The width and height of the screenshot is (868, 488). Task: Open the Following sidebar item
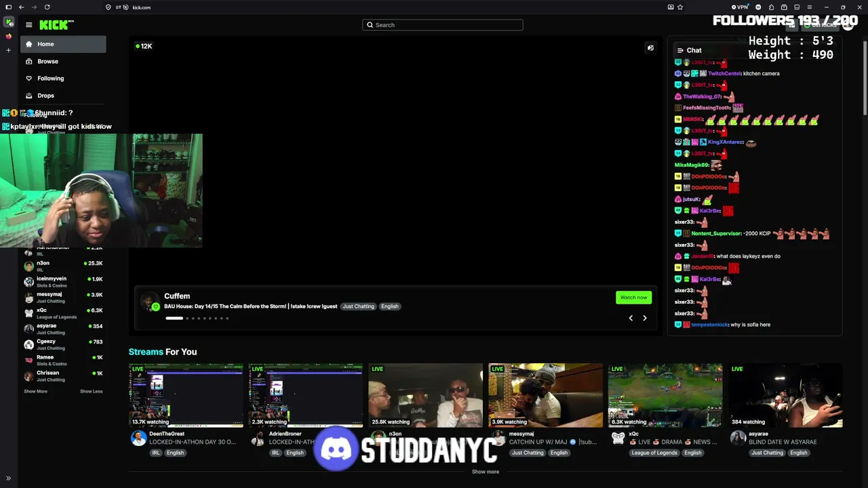[63, 78]
